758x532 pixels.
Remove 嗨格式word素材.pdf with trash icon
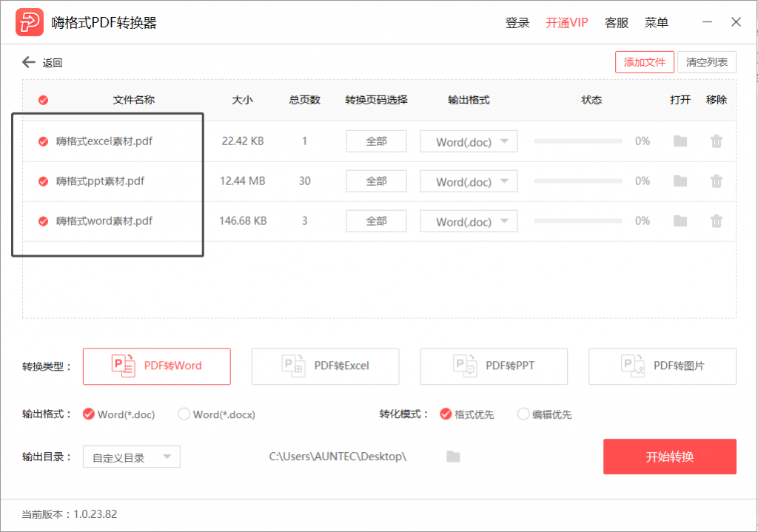(717, 220)
